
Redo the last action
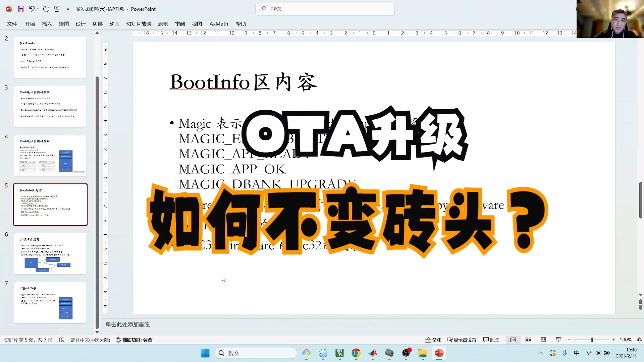tap(46, 9)
